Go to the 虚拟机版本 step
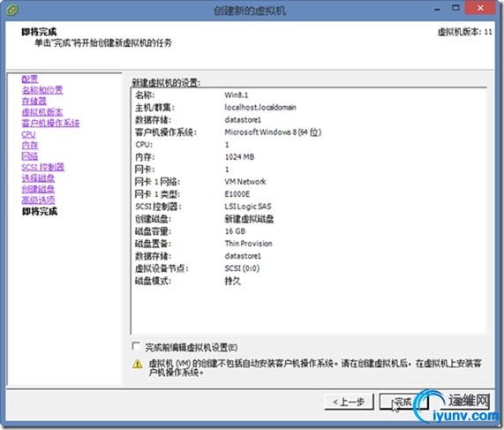504x430 pixels. pos(42,112)
